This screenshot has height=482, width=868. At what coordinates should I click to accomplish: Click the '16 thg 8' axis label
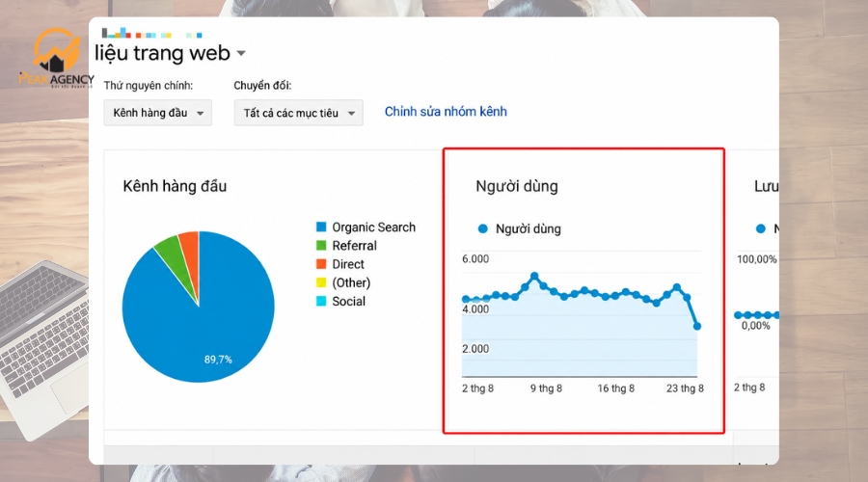click(x=616, y=388)
